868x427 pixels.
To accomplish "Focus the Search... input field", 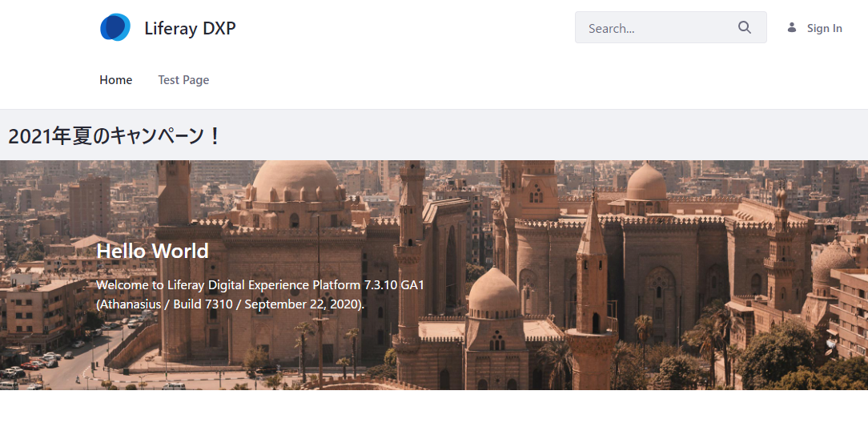I will [657, 28].
